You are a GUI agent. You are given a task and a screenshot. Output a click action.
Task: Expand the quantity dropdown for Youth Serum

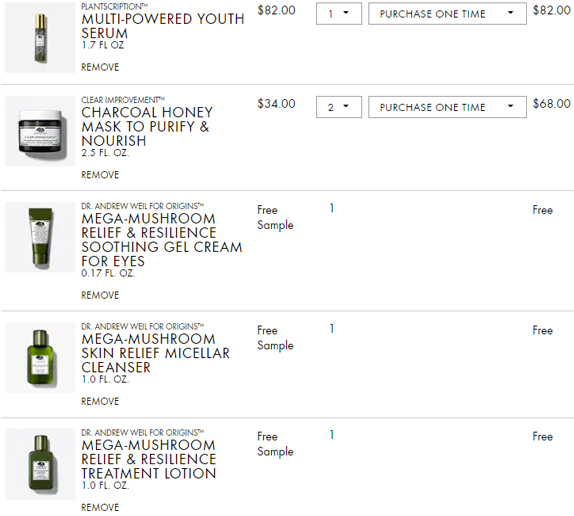[x=339, y=14]
